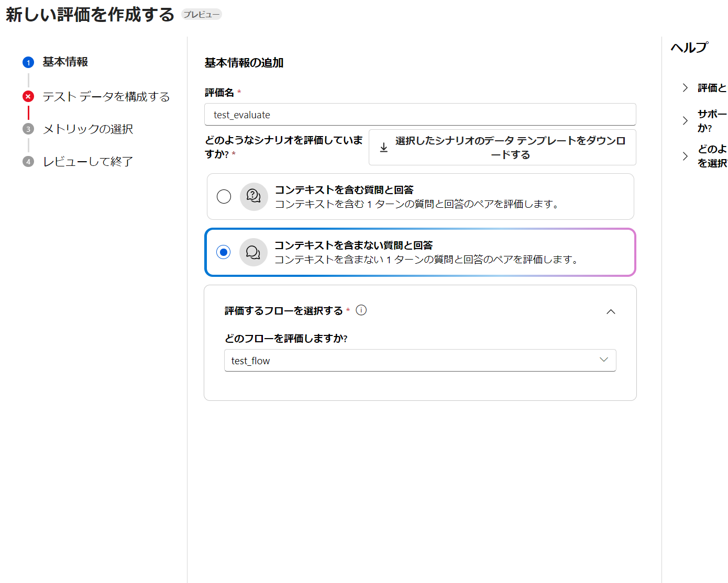Image resolution: width=728 pixels, height=583 pixels.
Task: Click the step 4 gray circle icon
Action: (28, 161)
